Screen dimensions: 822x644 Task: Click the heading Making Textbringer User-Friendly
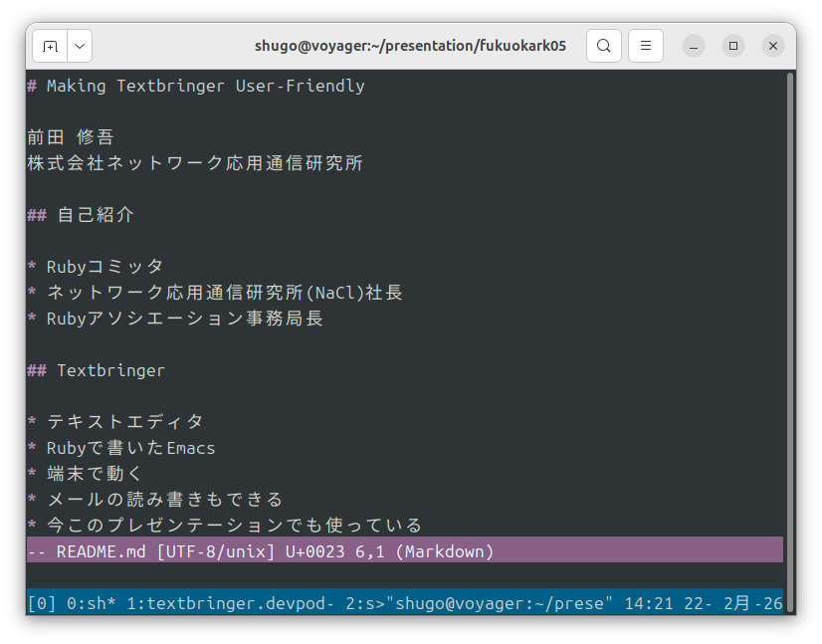(195, 86)
